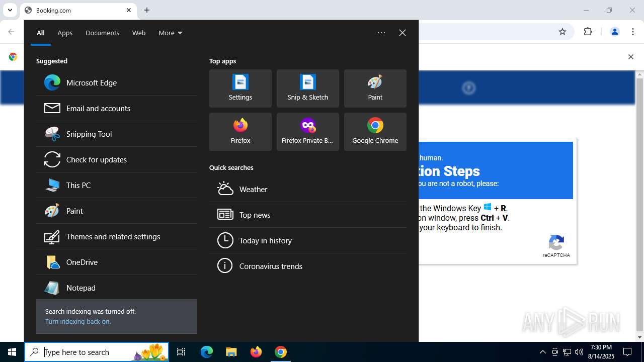Show hidden system tray icons
This screenshot has height=362, width=644.
542,352
